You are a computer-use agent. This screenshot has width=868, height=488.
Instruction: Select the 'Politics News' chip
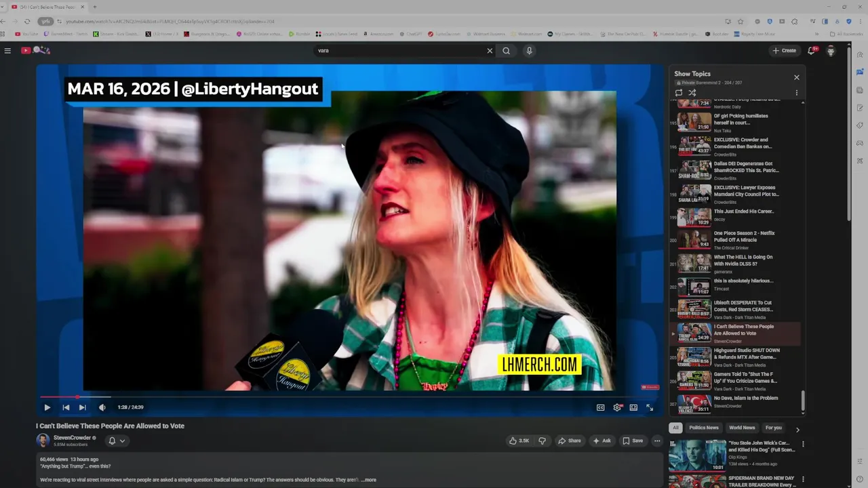coord(704,428)
